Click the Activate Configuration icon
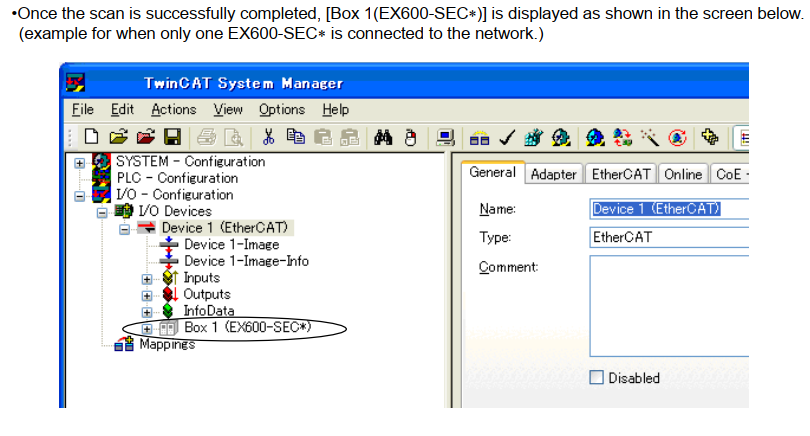 533,138
